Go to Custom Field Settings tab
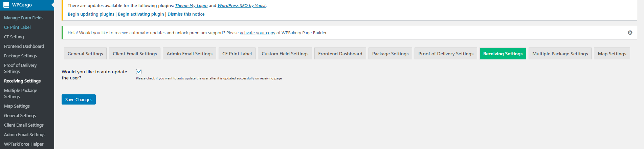Screen dimensions: 644x149 285,54
